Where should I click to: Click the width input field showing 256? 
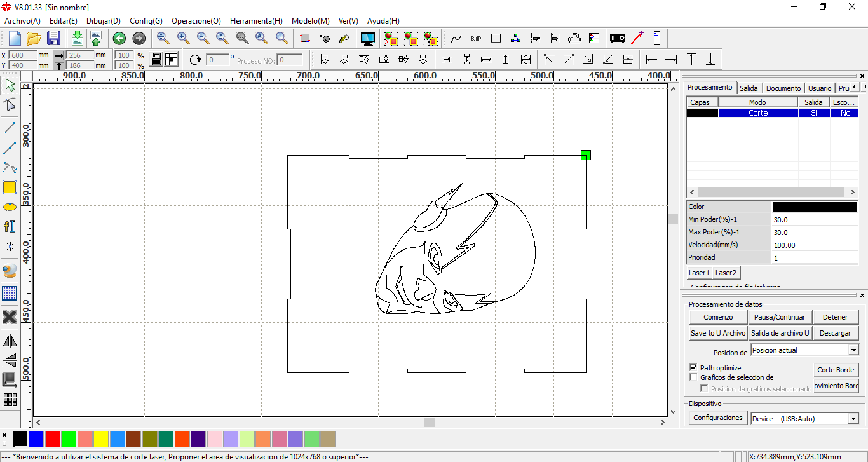(x=79, y=55)
